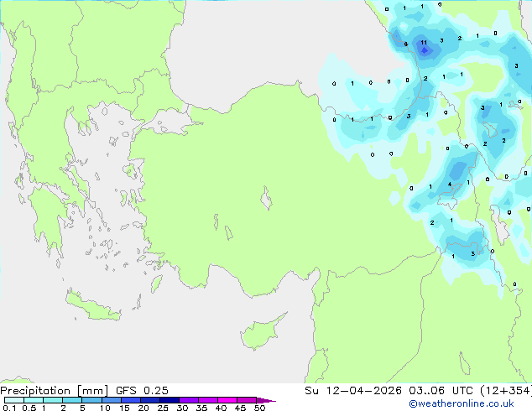The width and height of the screenshot is (532, 411).
Task: Click the 'Su 12-04-2026' date text
Action: coord(353,391)
